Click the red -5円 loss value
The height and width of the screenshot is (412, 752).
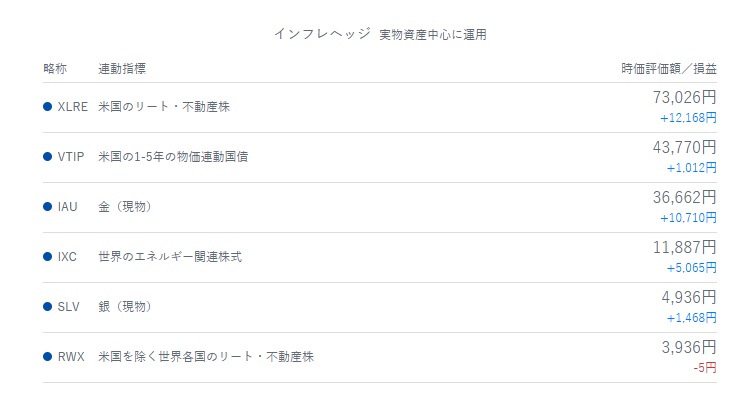(x=705, y=368)
